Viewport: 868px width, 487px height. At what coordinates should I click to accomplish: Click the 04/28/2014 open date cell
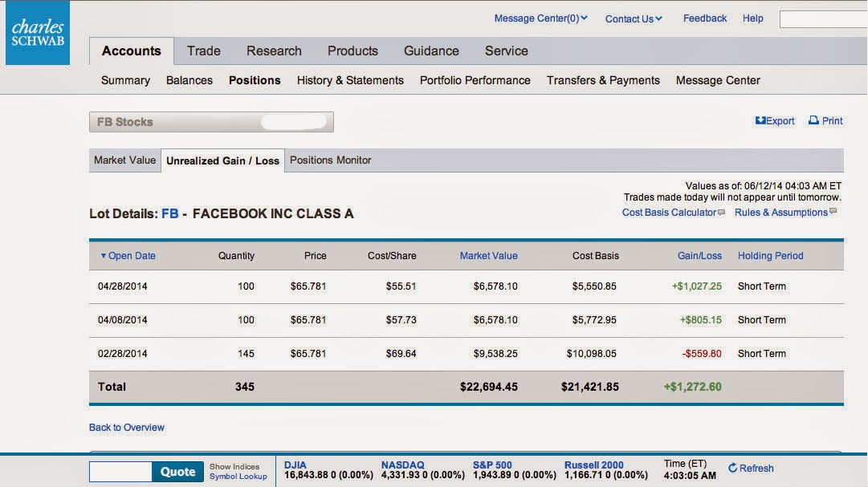click(x=123, y=286)
